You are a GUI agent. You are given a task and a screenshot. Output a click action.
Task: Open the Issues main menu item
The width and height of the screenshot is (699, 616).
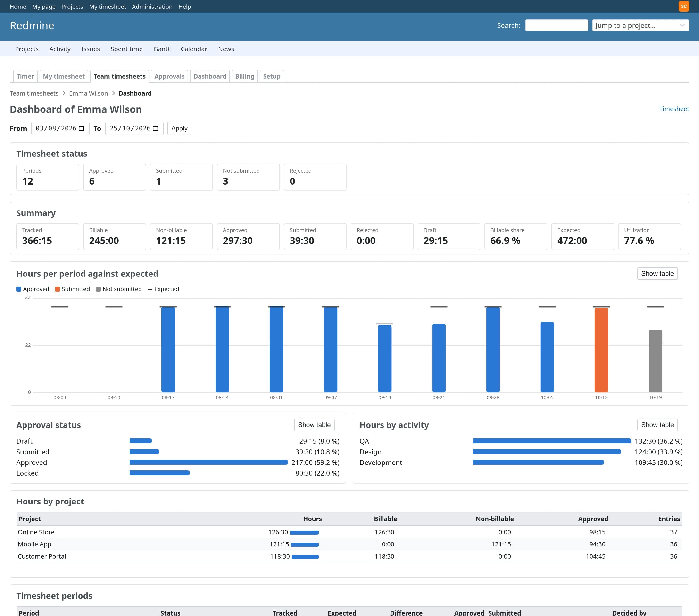tap(91, 49)
